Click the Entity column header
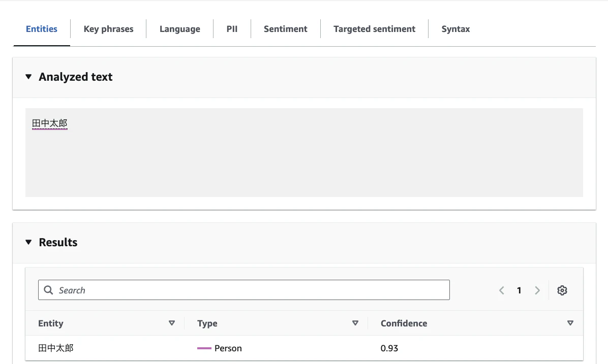Viewport: 608px width, 364px height. pos(51,323)
